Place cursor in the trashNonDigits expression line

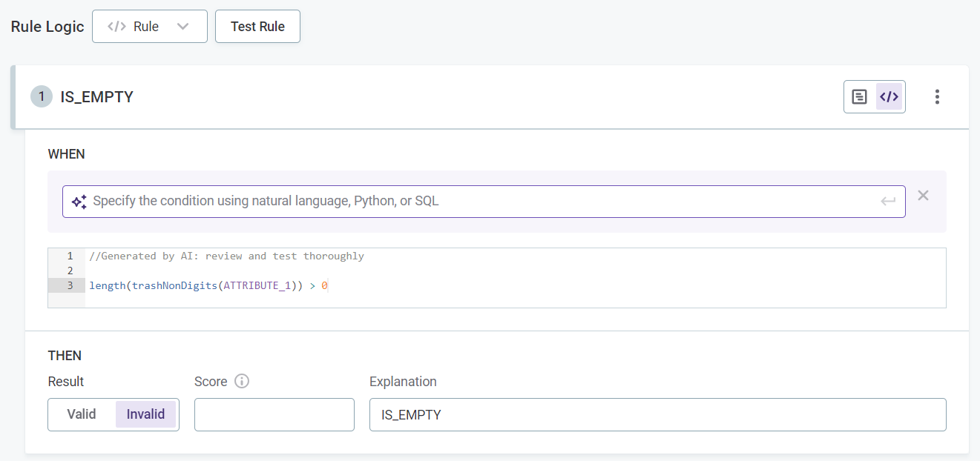pos(208,285)
